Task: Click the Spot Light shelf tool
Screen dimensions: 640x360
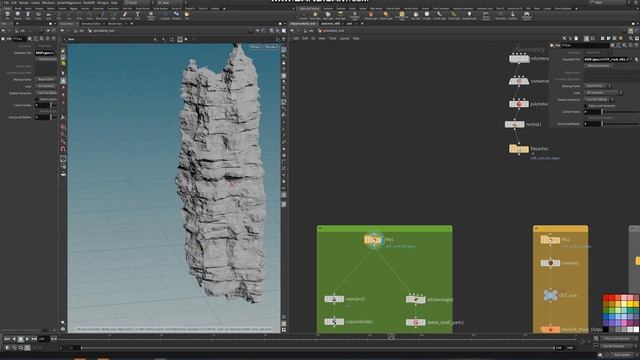Action: tap(328, 16)
